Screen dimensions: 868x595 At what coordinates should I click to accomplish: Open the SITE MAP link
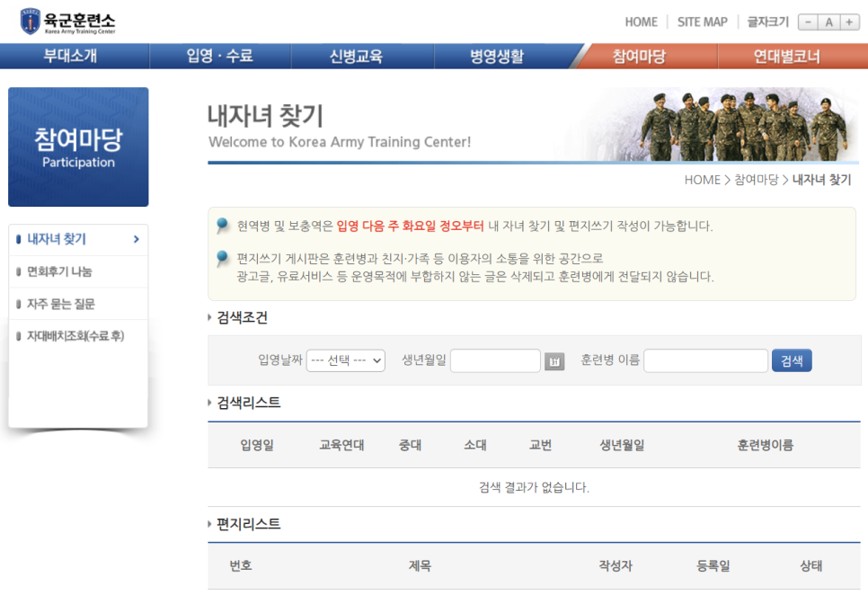(703, 22)
